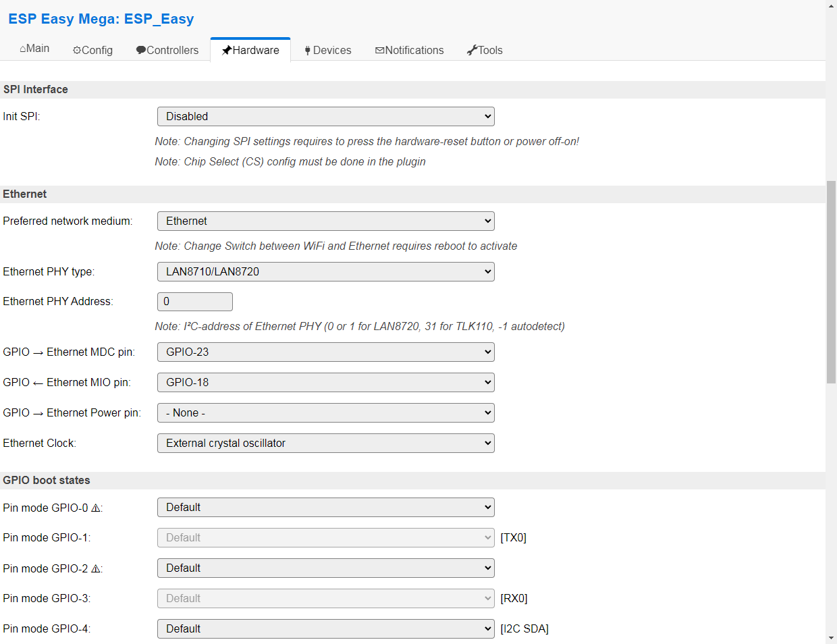Open the Config tab
The image size is (837, 644).
click(93, 50)
